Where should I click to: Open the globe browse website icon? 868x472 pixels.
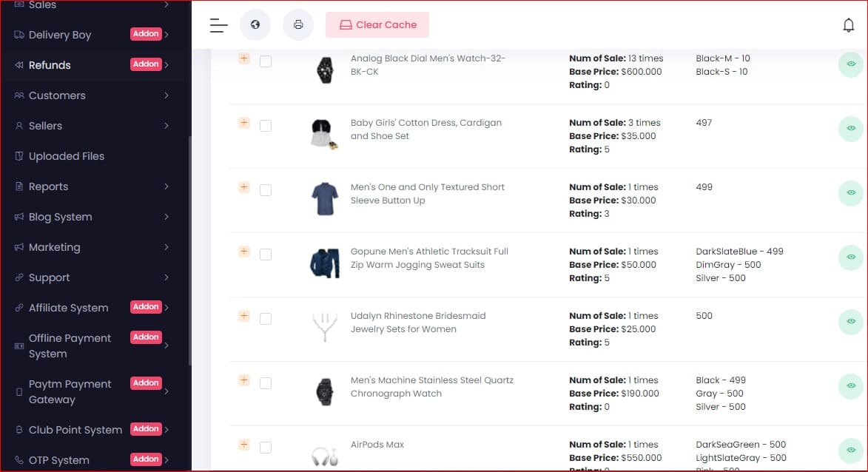[x=255, y=25]
